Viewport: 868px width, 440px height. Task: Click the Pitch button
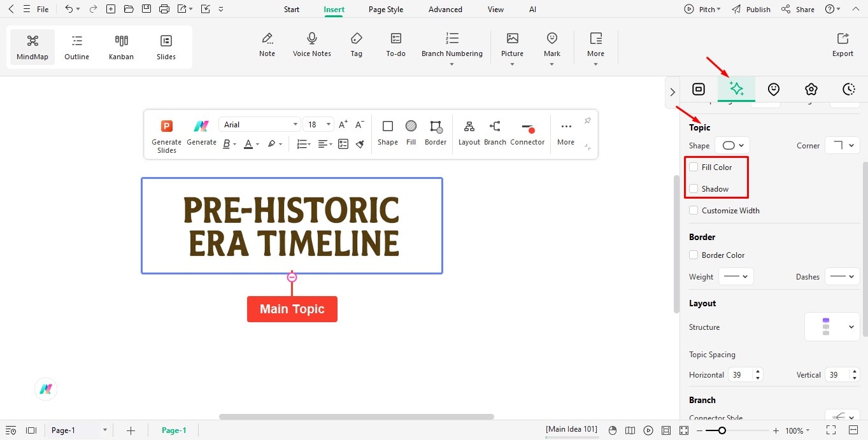702,9
